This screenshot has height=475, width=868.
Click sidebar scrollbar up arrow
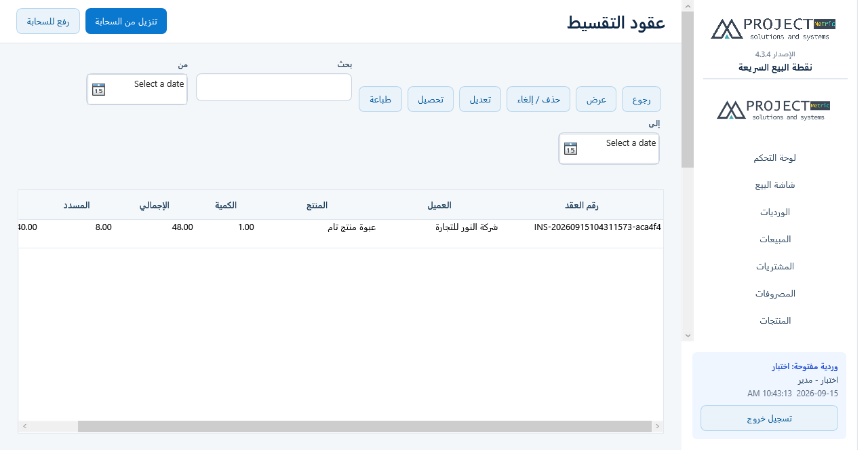tap(688, 6)
